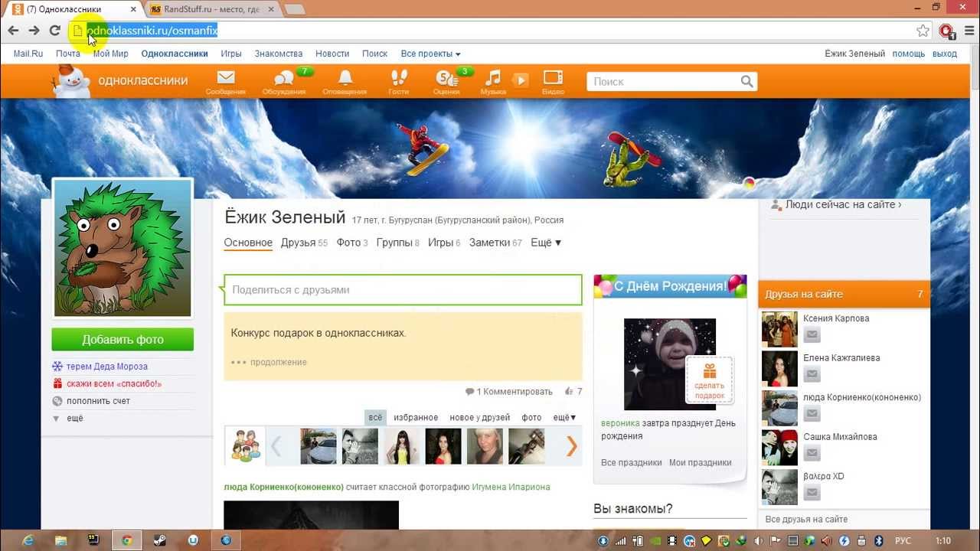This screenshot has width=980, height=551.
Task: Select the Основное profile tab
Action: coord(248,243)
